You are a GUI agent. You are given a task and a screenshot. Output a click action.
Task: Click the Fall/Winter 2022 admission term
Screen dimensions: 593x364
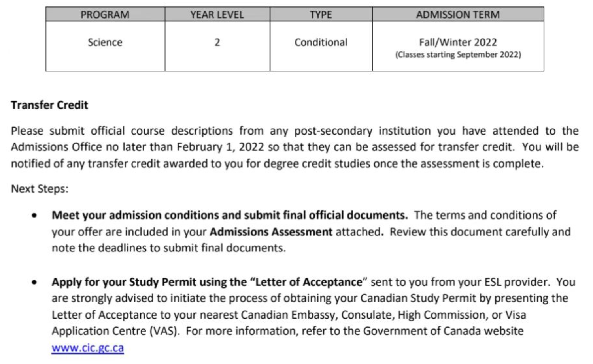458,42
